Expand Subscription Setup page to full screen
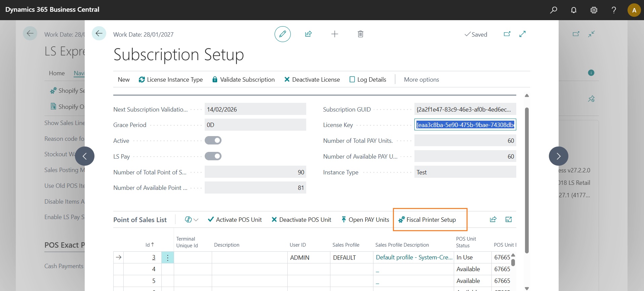 522,34
